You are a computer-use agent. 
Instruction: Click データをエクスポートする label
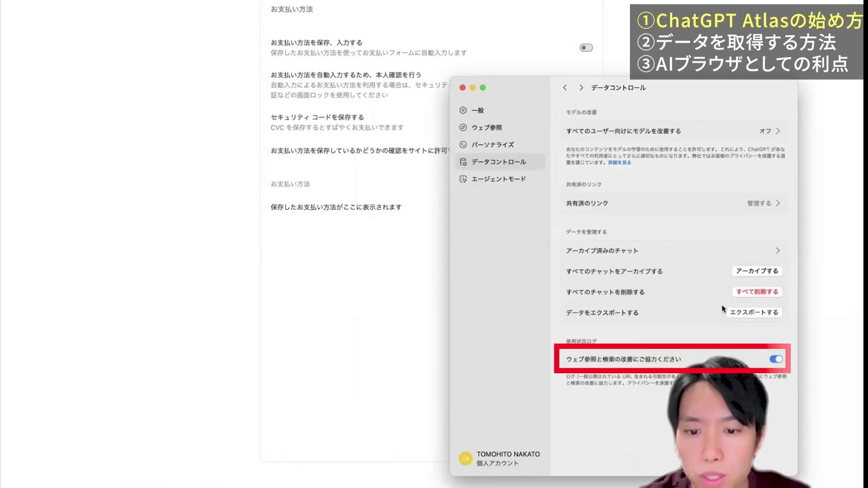click(x=602, y=313)
